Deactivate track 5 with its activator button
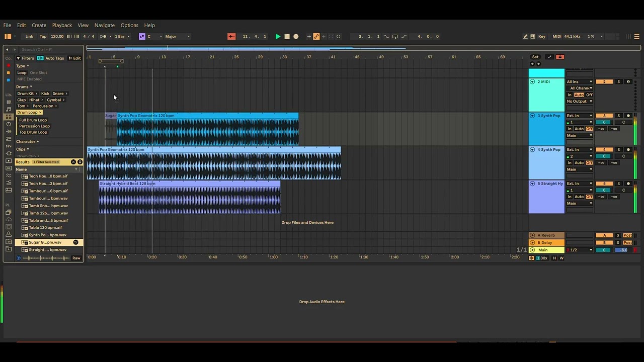644x362 pixels. tap(604, 184)
